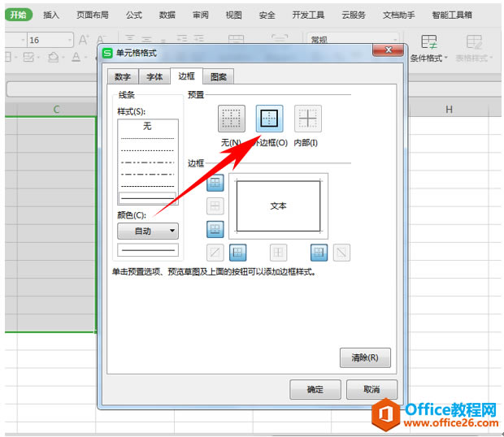Viewport: 504px width, 437px height.
Task: Select the first dotted line style
Action: tap(147, 138)
